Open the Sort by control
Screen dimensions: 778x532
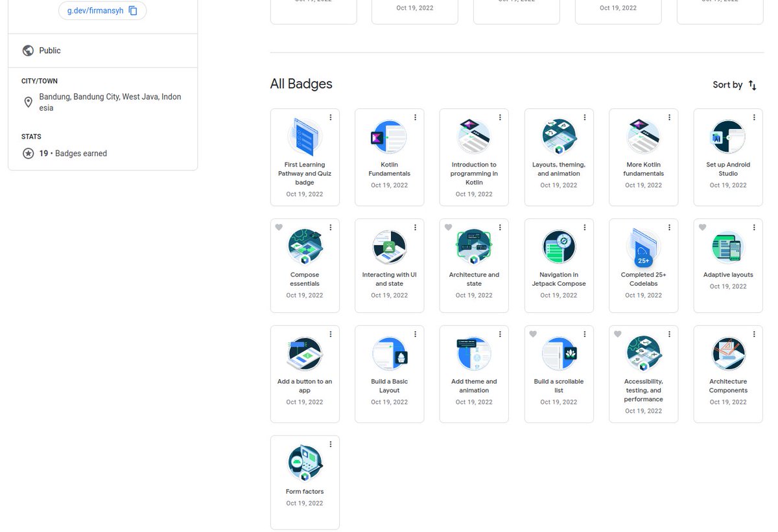pos(735,85)
